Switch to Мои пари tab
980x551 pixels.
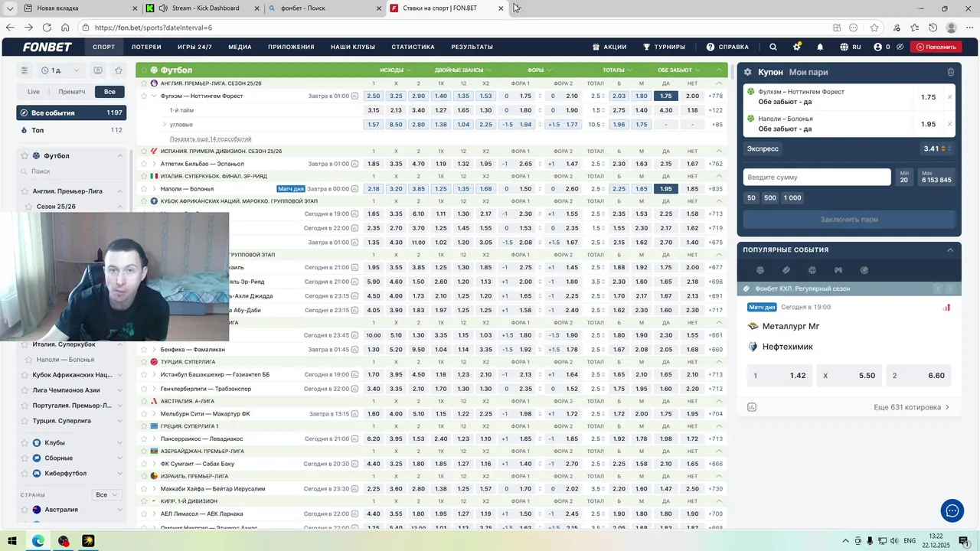tap(808, 72)
